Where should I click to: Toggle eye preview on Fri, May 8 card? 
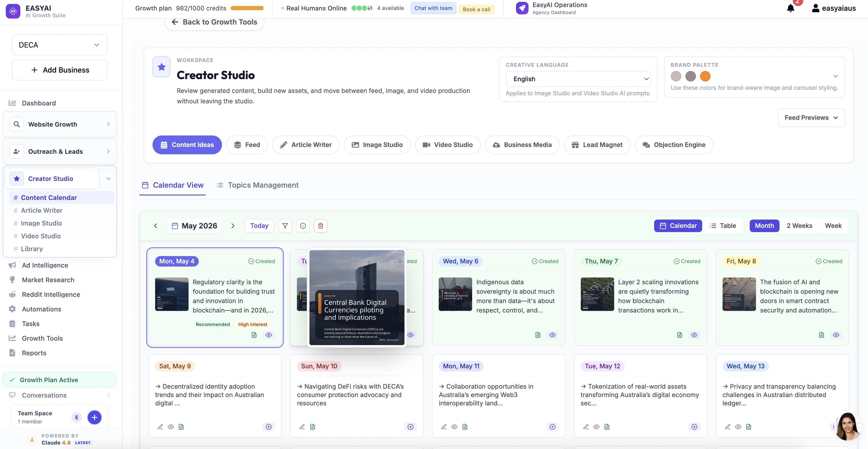coord(836,335)
